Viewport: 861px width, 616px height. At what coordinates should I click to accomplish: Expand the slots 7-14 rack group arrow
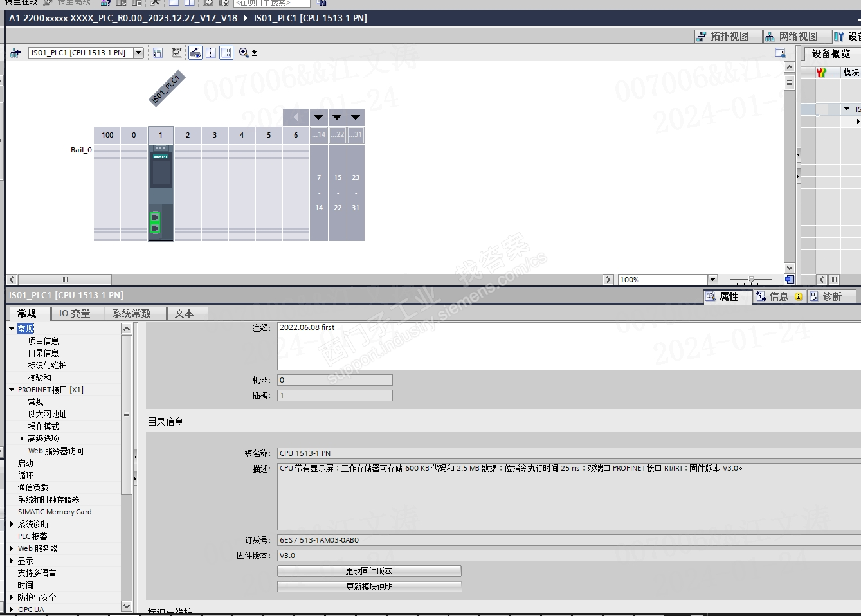[319, 118]
